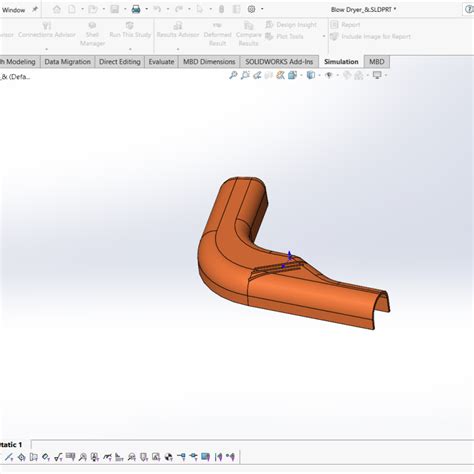
Task: Expand the Undo history dropdown arrow
Action: 168,9
